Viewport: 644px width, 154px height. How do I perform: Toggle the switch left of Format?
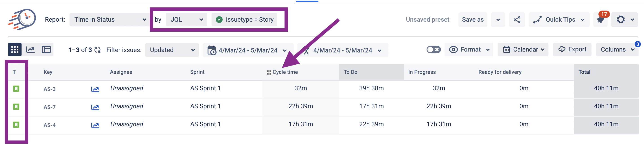pos(433,49)
